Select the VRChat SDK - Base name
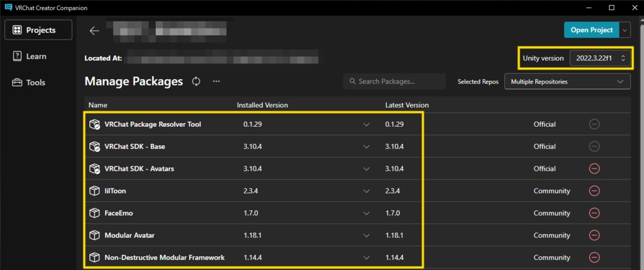The image size is (644, 270). click(x=135, y=146)
